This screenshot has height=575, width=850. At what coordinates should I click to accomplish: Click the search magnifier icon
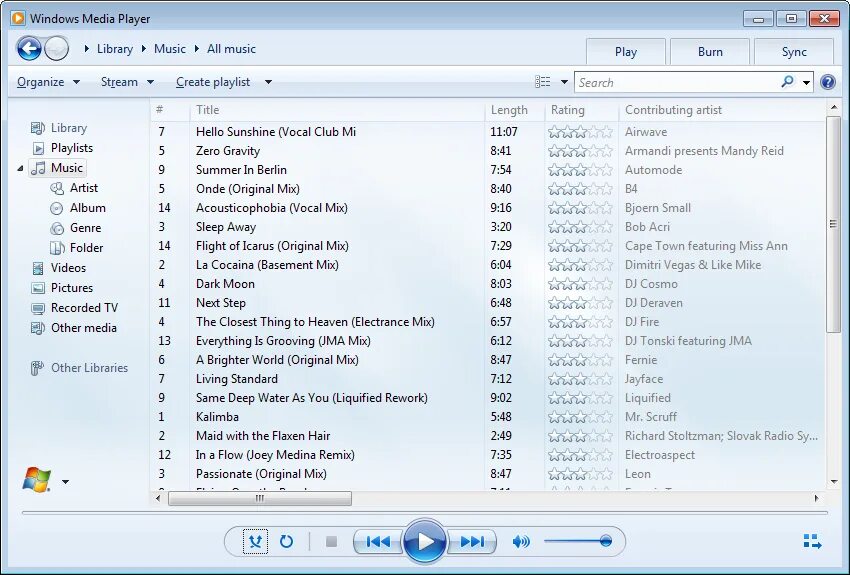(x=787, y=82)
